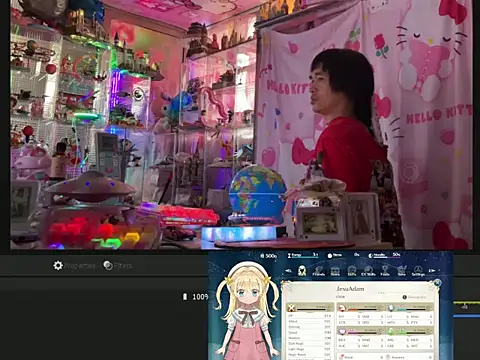
Task: Click the green stat group icon
Action: click(391, 332)
